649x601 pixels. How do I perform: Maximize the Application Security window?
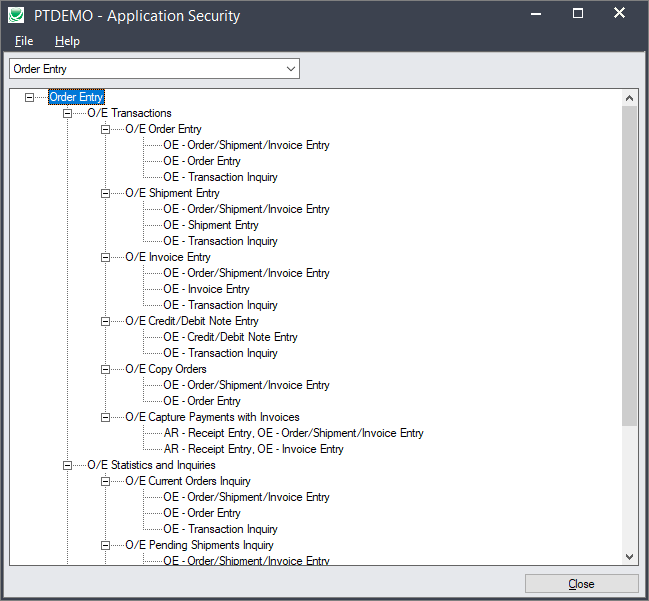coord(578,14)
